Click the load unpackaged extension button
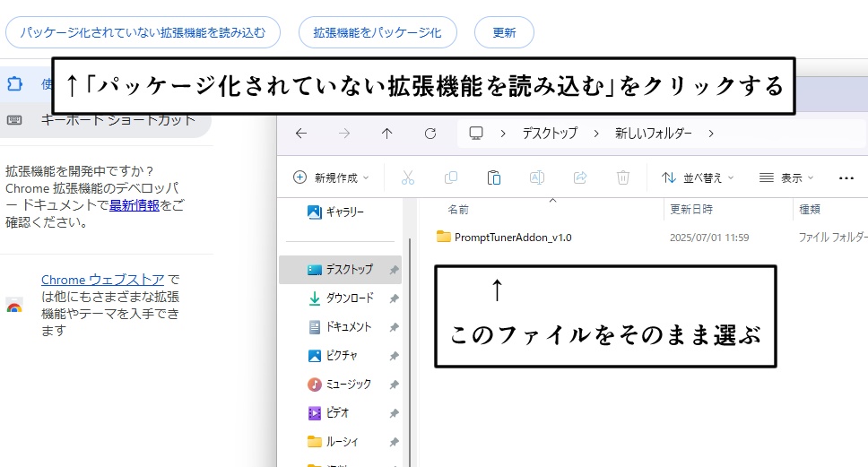868x467 pixels. (143, 32)
